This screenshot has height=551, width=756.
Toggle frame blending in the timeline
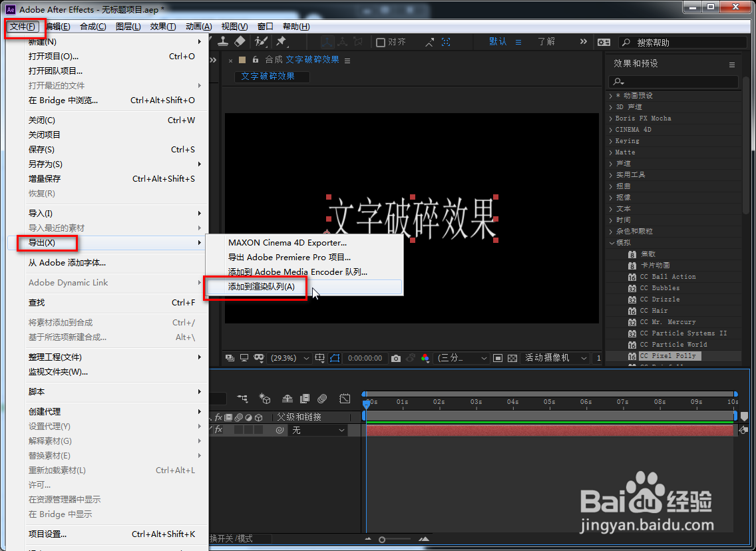305,399
